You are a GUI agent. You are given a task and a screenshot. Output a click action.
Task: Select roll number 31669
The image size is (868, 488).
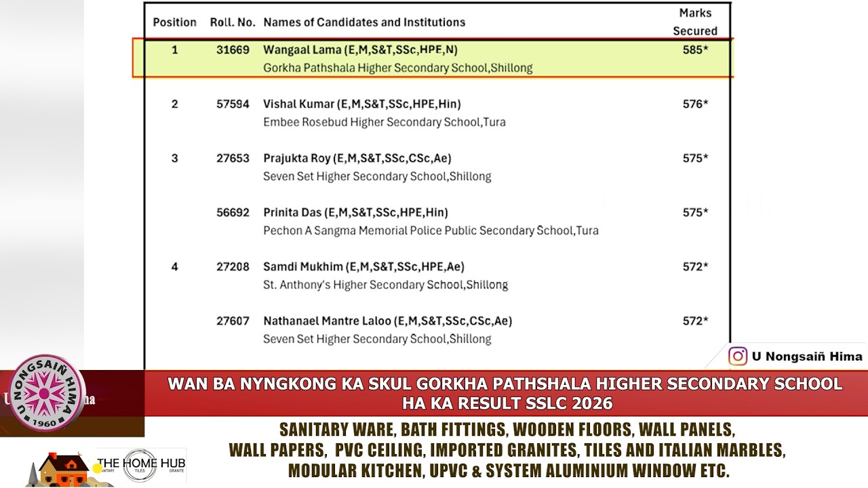[x=233, y=49]
